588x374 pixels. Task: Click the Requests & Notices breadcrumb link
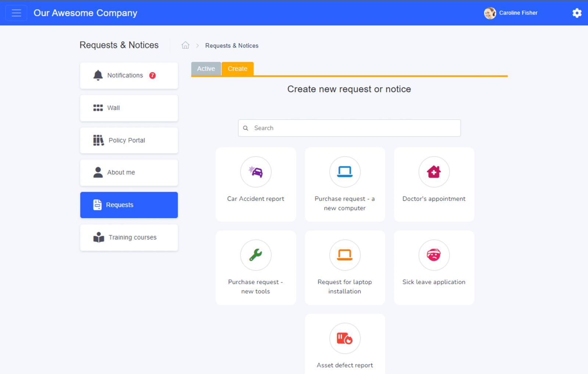[232, 46]
